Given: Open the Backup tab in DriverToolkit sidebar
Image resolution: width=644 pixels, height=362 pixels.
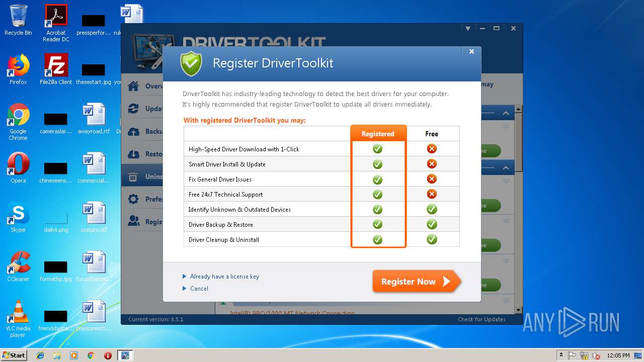Looking at the screenshot, I should [x=142, y=131].
